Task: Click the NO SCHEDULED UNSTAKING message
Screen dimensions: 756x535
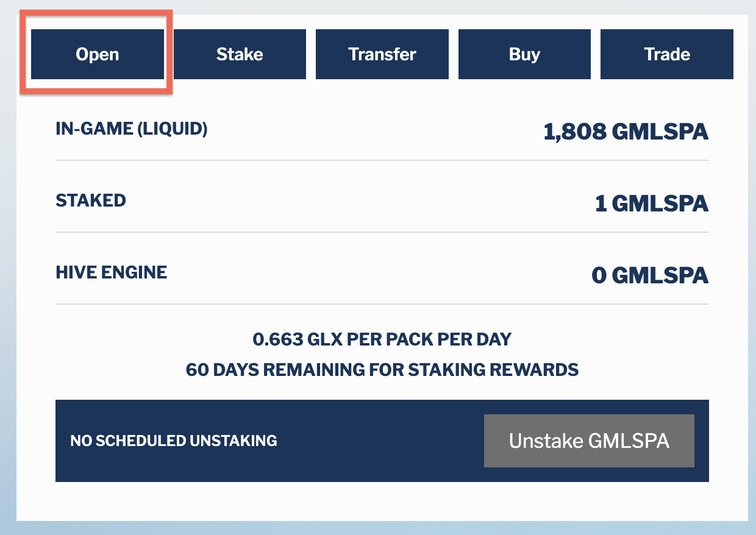Action: tap(174, 441)
